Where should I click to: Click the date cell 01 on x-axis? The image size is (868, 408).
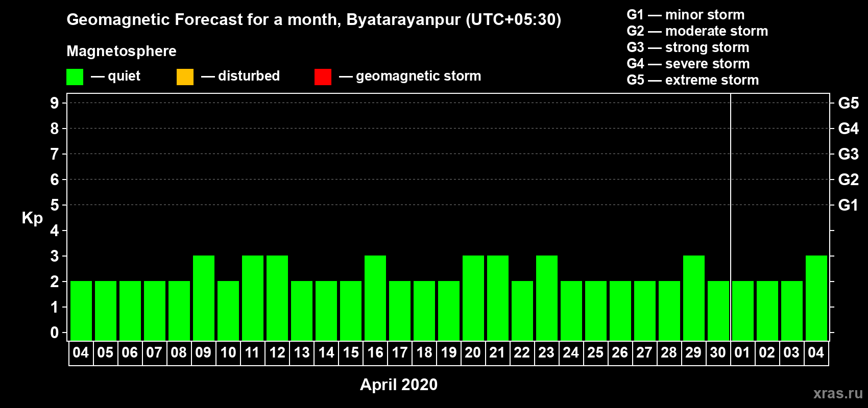(x=743, y=353)
